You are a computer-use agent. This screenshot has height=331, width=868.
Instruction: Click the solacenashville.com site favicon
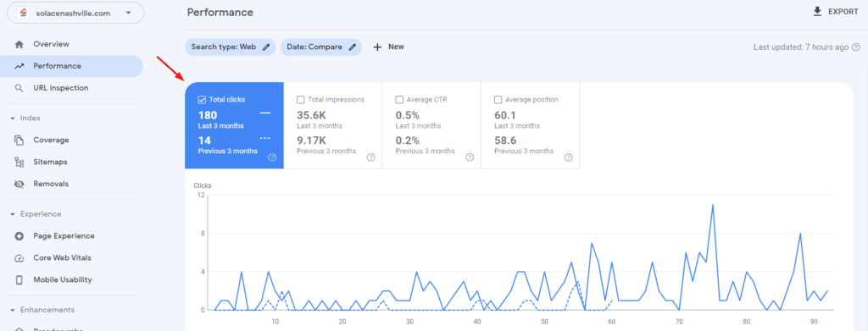pyautogui.click(x=23, y=13)
